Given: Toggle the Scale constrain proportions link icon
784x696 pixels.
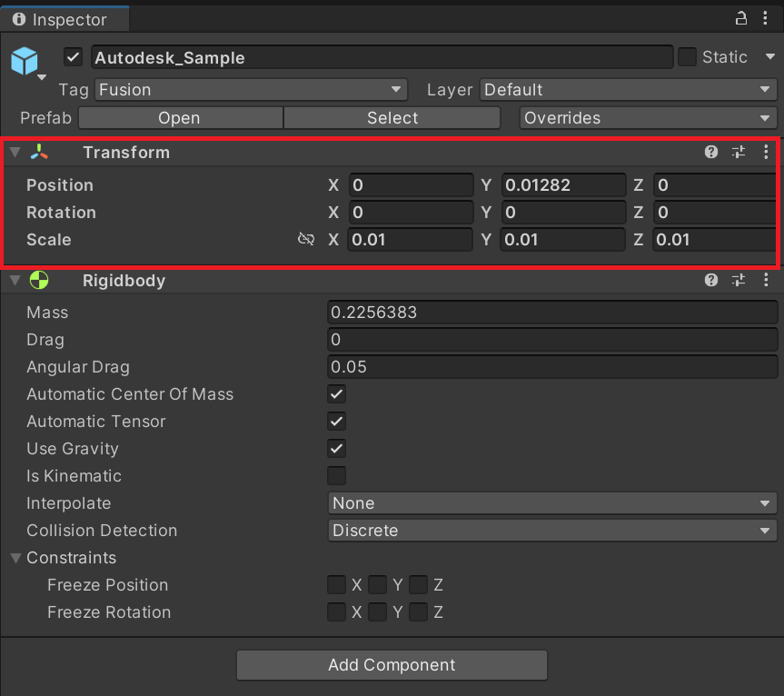Looking at the screenshot, I should click(x=306, y=239).
